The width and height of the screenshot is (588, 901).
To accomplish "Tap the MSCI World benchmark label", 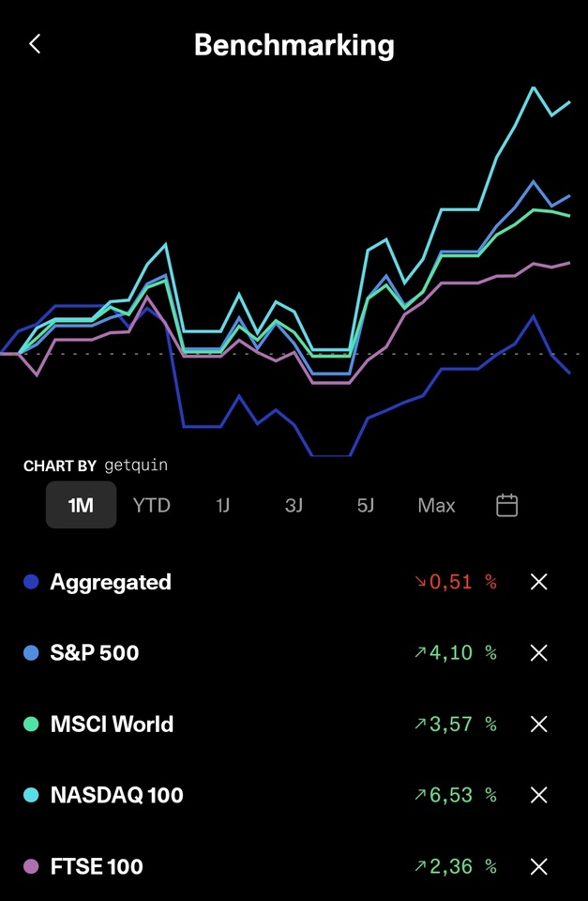I will coord(112,724).
